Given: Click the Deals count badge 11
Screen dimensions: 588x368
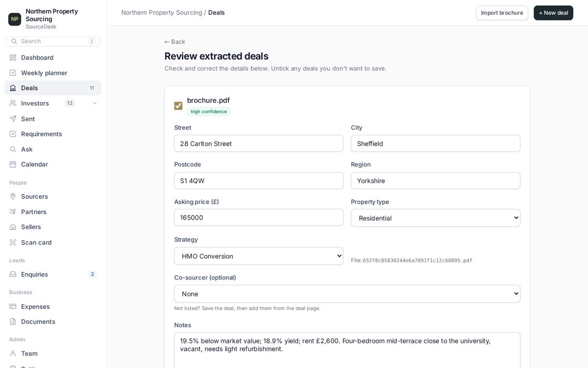Looking at the screenshot, I should [x=92, y=88].
